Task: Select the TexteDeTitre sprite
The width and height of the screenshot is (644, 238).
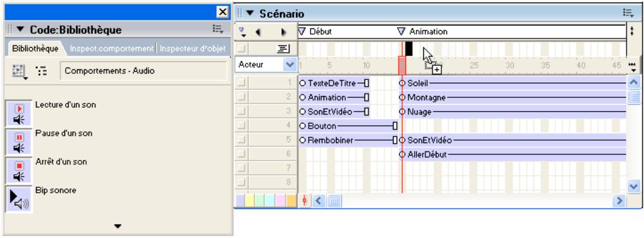Action: (334, 83)
